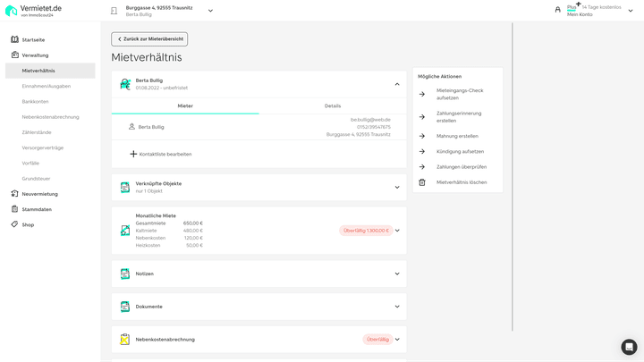
Task: Expand the Verknüpfte Objekte section
Action: click(x=397, y=187)
